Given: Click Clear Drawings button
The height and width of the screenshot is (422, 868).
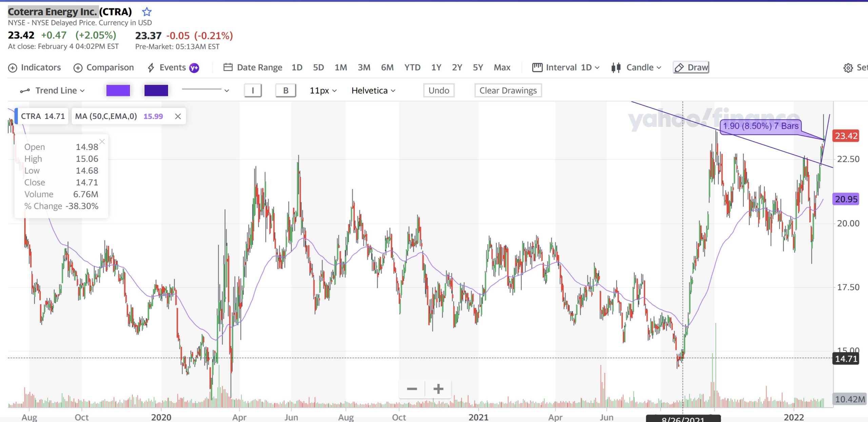Looking at the screenshot, I should point(508,91).
